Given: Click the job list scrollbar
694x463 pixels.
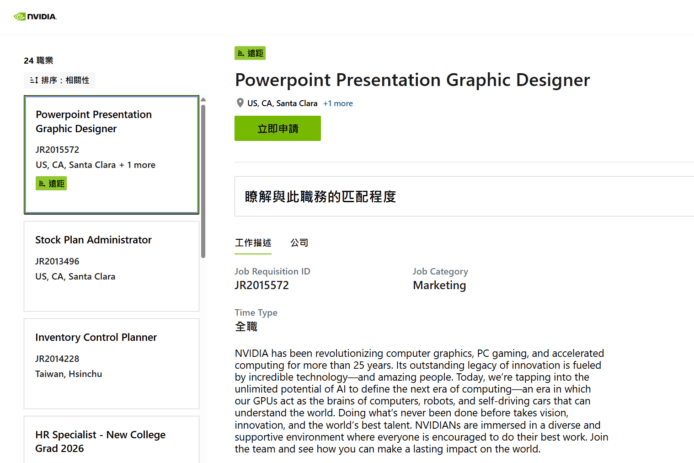Looking at the screenshot, I should pyautogui.click(x=203, y=181).
